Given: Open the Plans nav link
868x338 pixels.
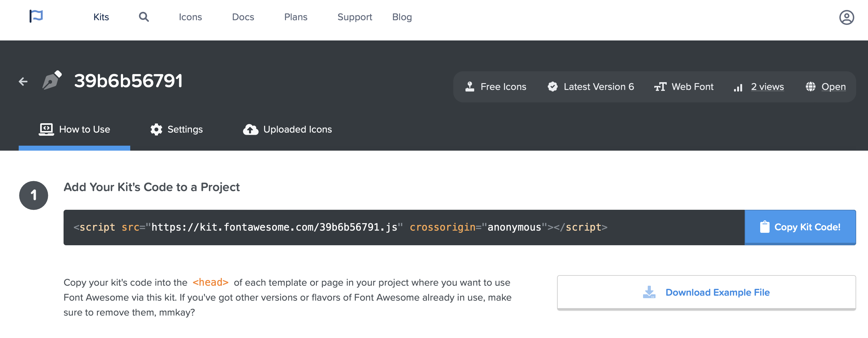Looking at the screenshot, I should point(296,17).
